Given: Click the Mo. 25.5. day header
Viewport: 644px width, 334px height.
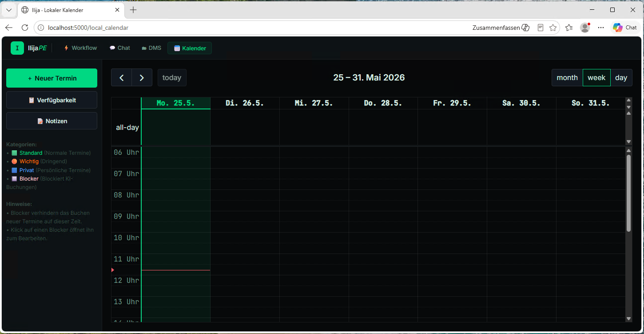Looking at the screenshot, I should [x=175, y=103].
